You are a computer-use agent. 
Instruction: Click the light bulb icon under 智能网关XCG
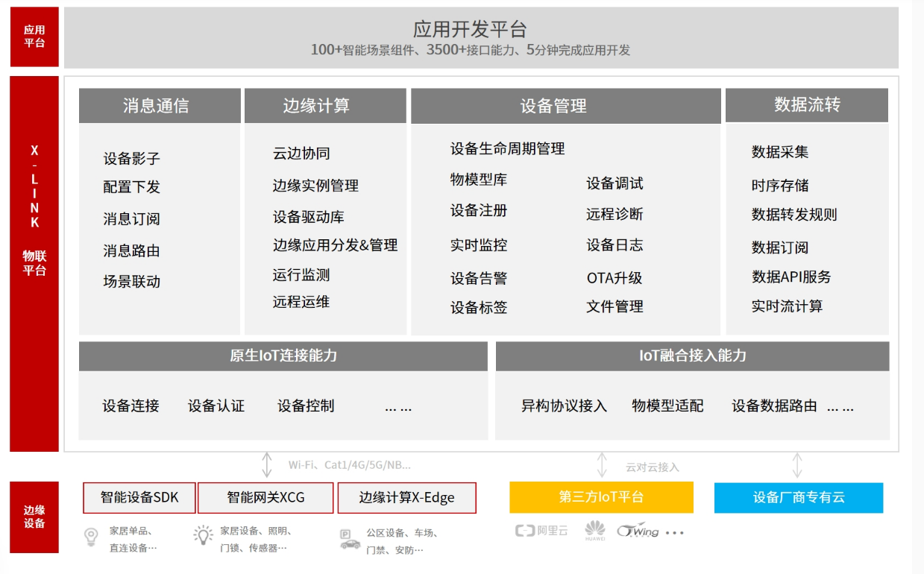coord(203,534)
